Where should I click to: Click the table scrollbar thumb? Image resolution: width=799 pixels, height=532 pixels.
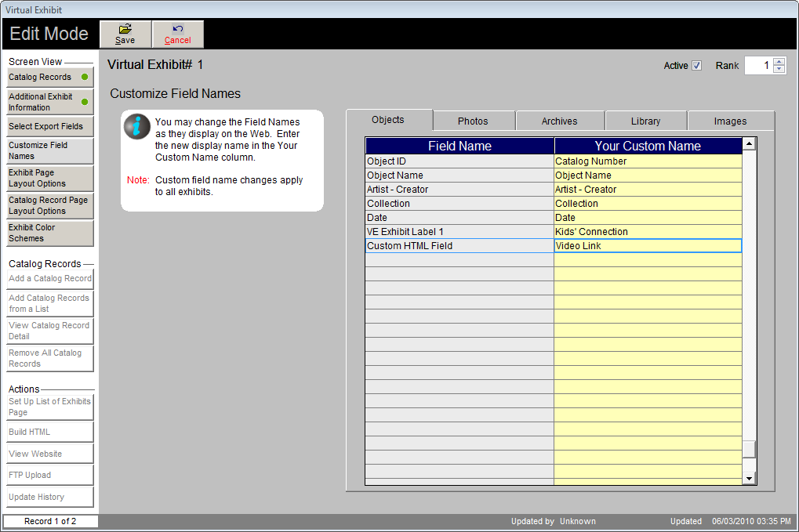749,449
